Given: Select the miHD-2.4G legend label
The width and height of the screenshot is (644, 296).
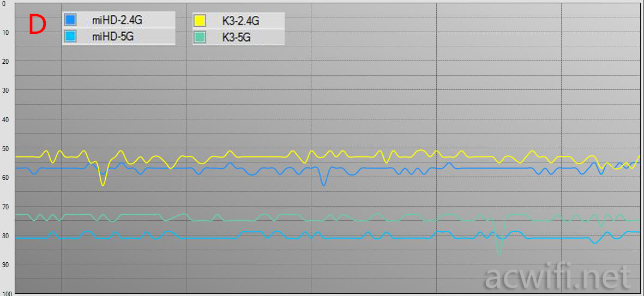Looking at the screenshot, I should click(x=117, y=19).
